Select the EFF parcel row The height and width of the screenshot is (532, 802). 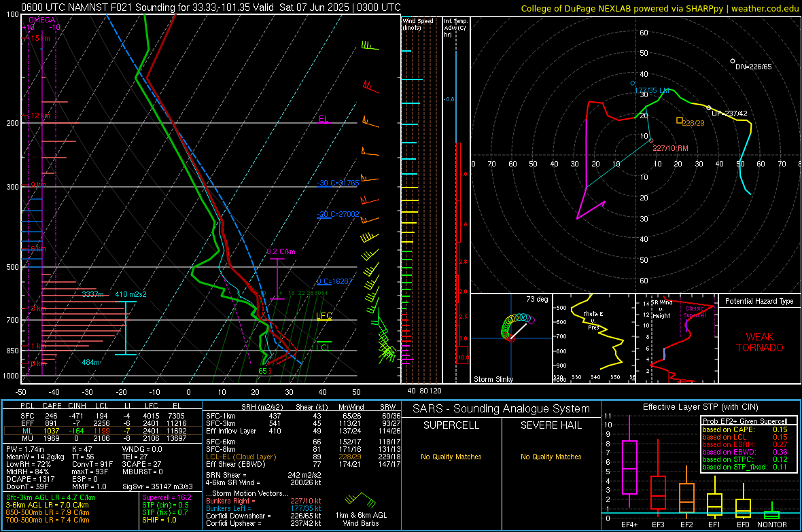point(101,423)
